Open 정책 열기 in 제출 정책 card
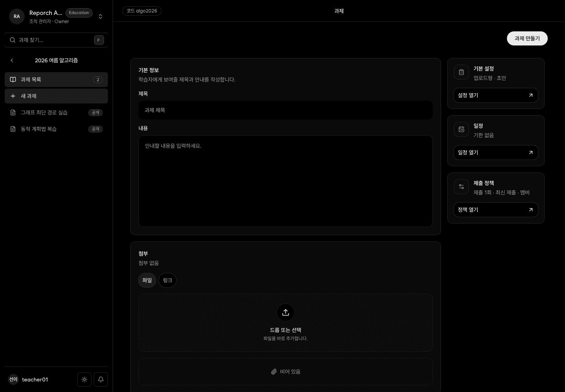This screenshot has width=565, height=392. pyautogui.click(x=496, y=210)
